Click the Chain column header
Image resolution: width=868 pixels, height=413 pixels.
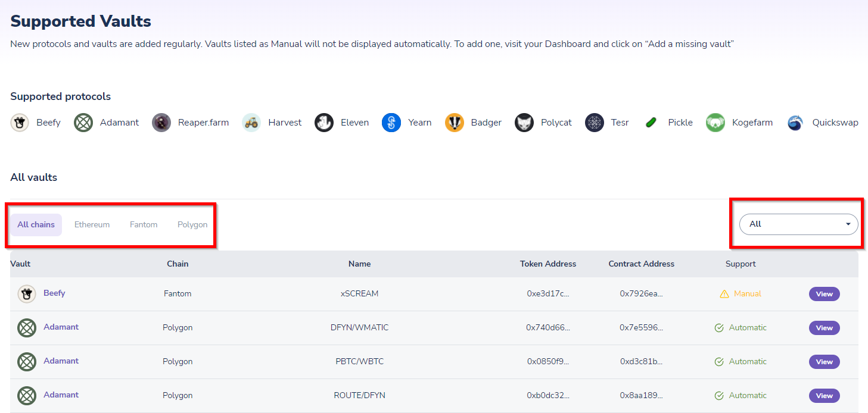coord(178,264)
